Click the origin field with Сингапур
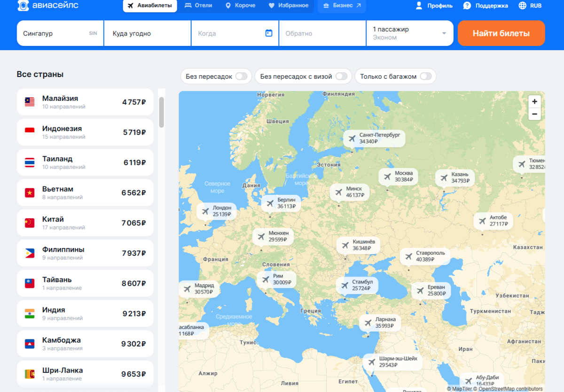564x392 pixels. pyautogui.click(x=60, y=33)
